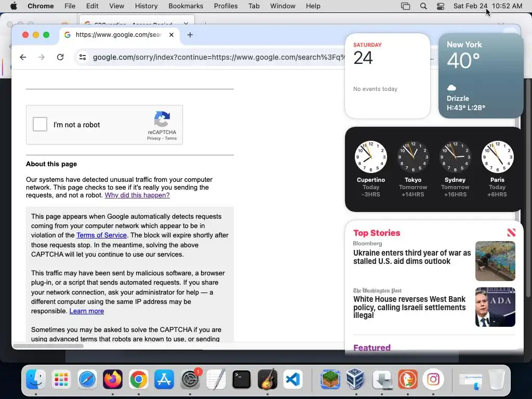532x399 pixels.
Task: Select the google.com search tab
Action: click(x=119, y=35)
